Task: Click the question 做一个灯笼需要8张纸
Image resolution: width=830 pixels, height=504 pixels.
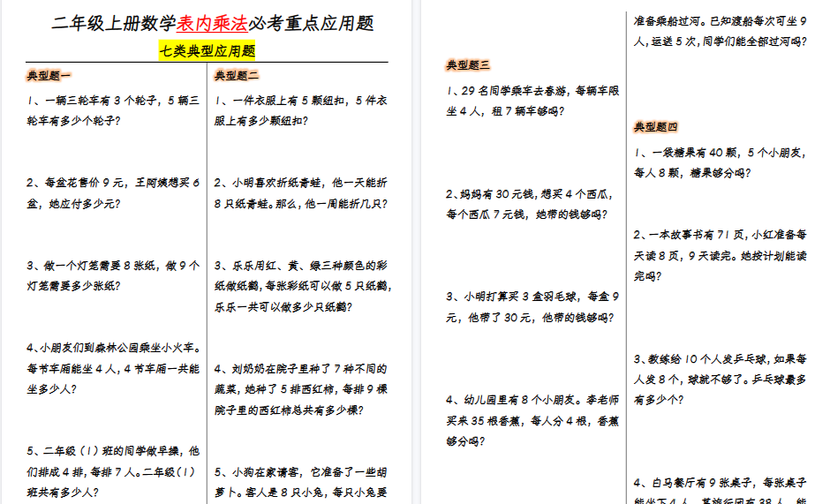Action: (x=113, y=275)
